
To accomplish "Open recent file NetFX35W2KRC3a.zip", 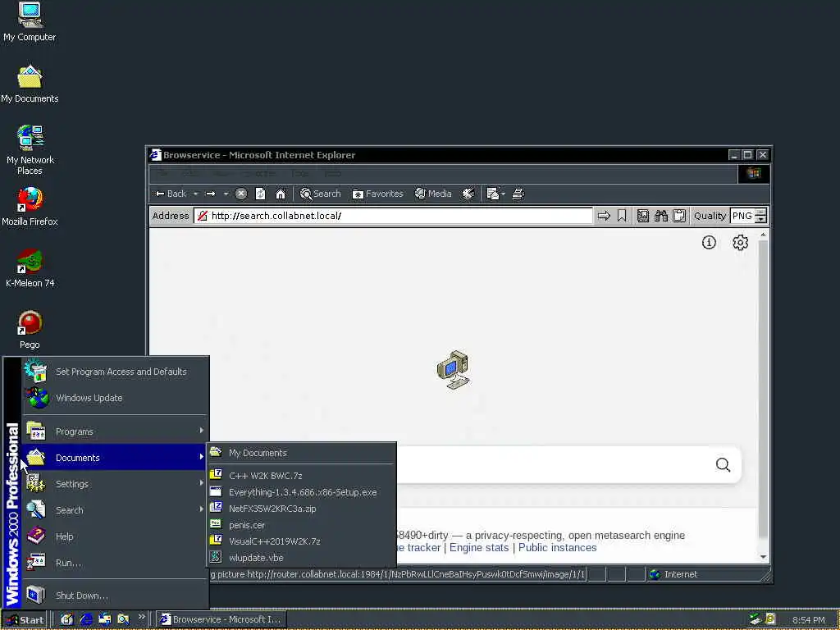I will pyautogui.click(x=302, y=509).
